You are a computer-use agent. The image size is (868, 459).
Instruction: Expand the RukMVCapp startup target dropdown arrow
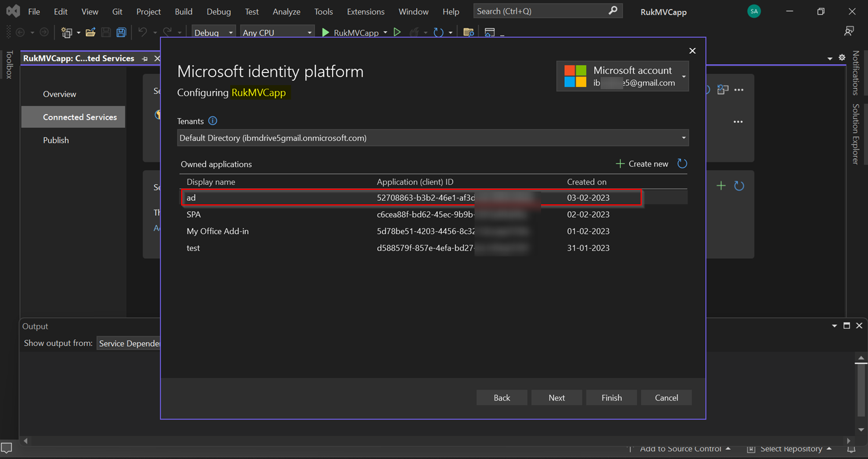(384, 33)
